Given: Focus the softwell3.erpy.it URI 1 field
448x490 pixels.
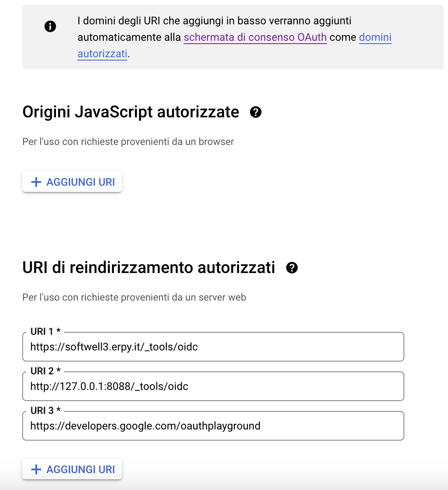Looking at the screenshot, I should coord(213,347).
